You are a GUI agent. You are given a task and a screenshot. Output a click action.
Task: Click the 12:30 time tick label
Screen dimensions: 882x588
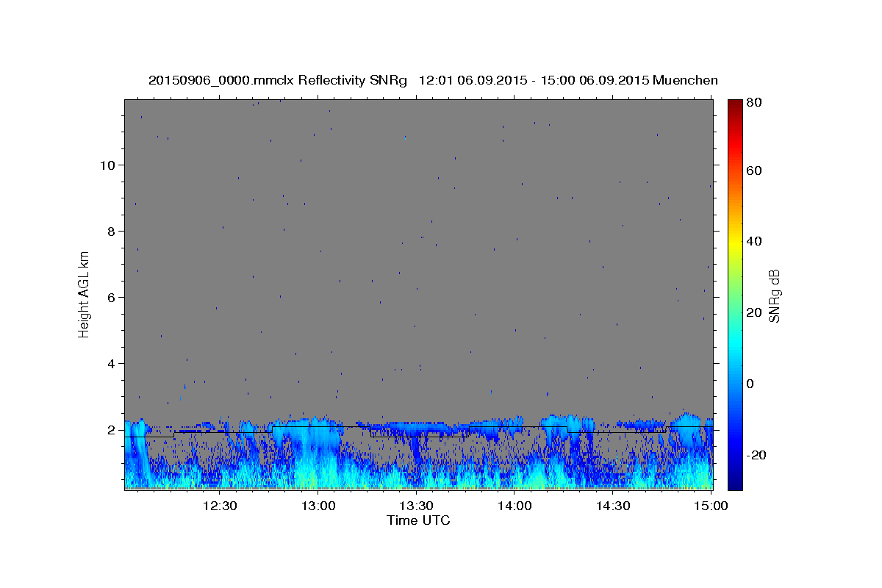(220, 506)
